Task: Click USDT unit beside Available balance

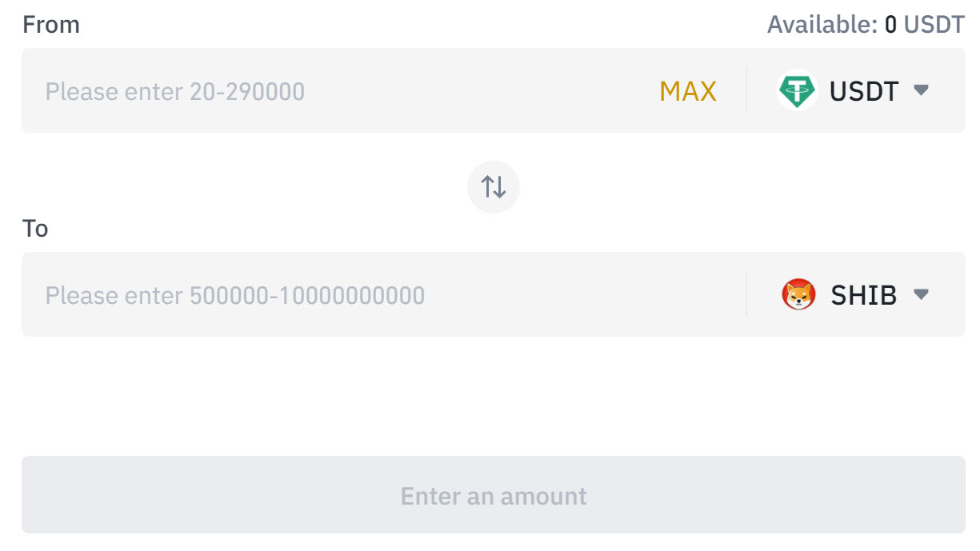Action: tap(934, 25)
